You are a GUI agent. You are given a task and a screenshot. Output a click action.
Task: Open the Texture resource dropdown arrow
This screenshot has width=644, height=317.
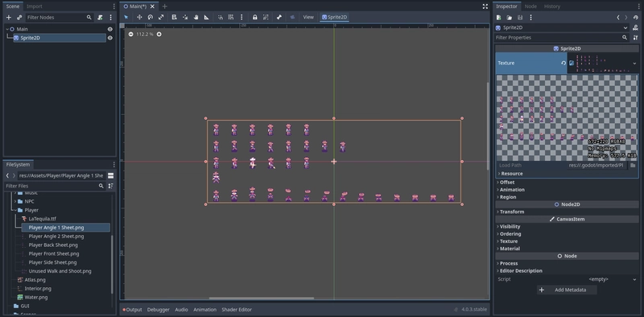coord(634,64)
